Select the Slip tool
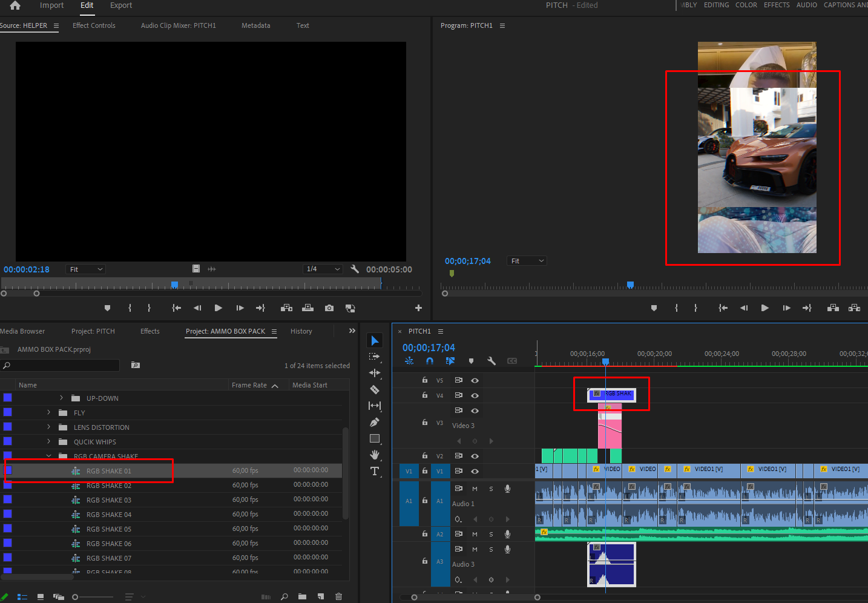Screen dimensions: 868x603 [375, 406]
